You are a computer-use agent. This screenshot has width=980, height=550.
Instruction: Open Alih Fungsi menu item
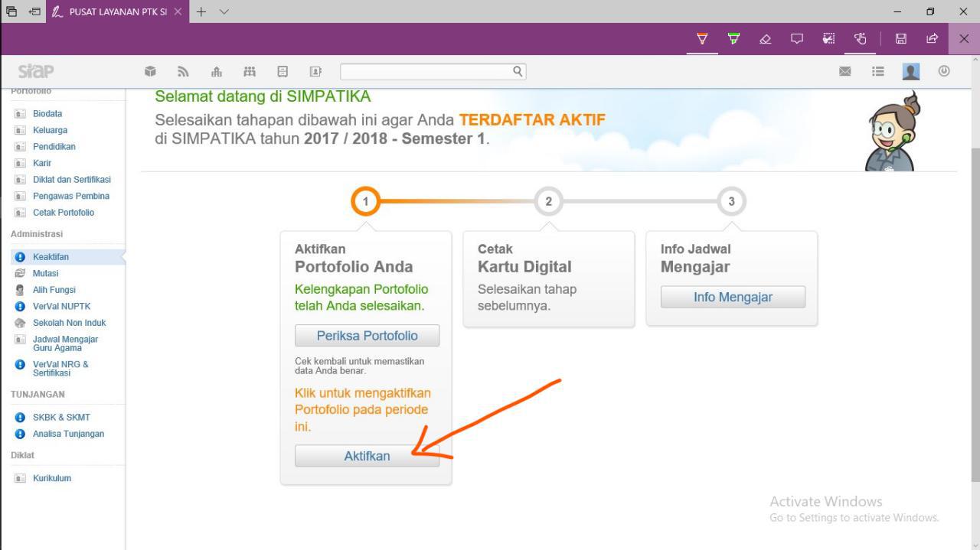tap(54, 290)
